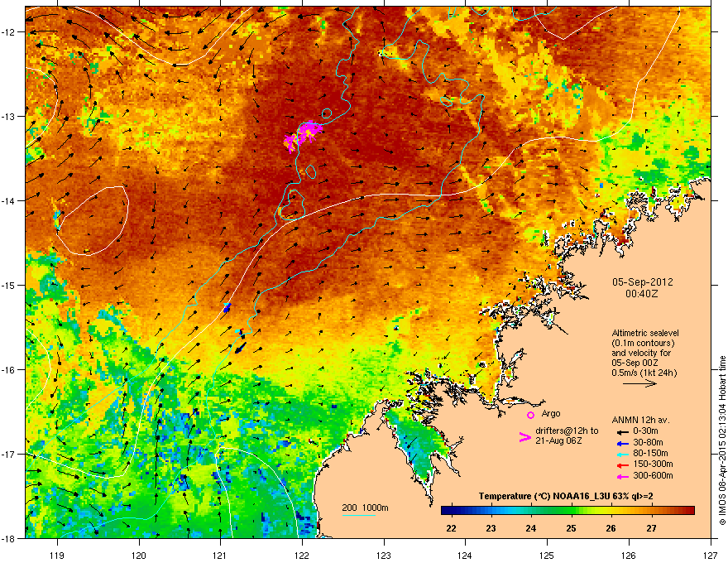728x563 pixels.
Task: Select the cyan 80-150m arrow in ANMN legend
Action: click(x=622, y=454)
